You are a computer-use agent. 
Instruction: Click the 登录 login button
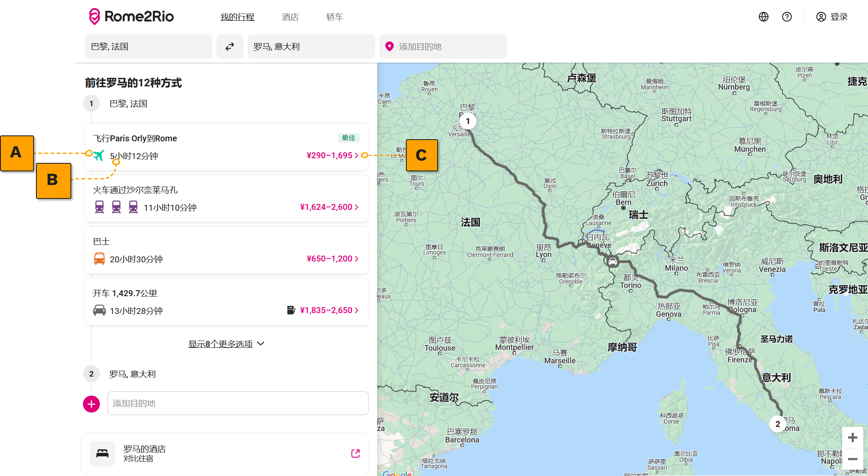point(832,17)
